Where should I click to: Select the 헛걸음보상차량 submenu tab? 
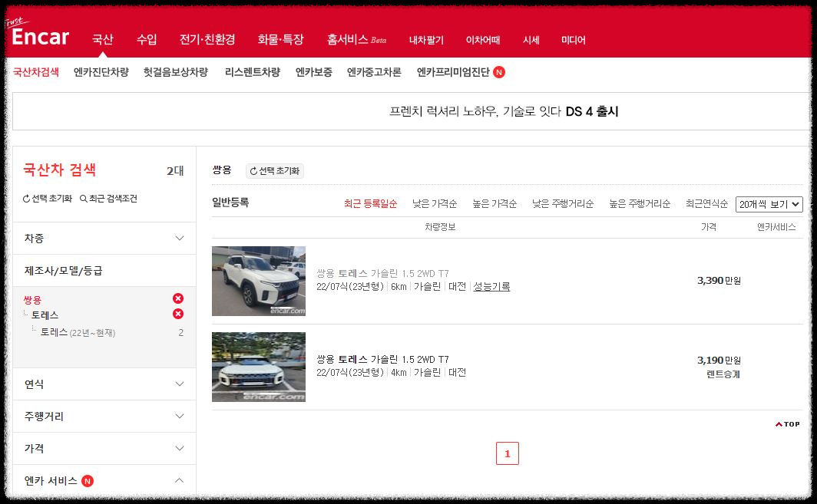click(x=176, y=72)
